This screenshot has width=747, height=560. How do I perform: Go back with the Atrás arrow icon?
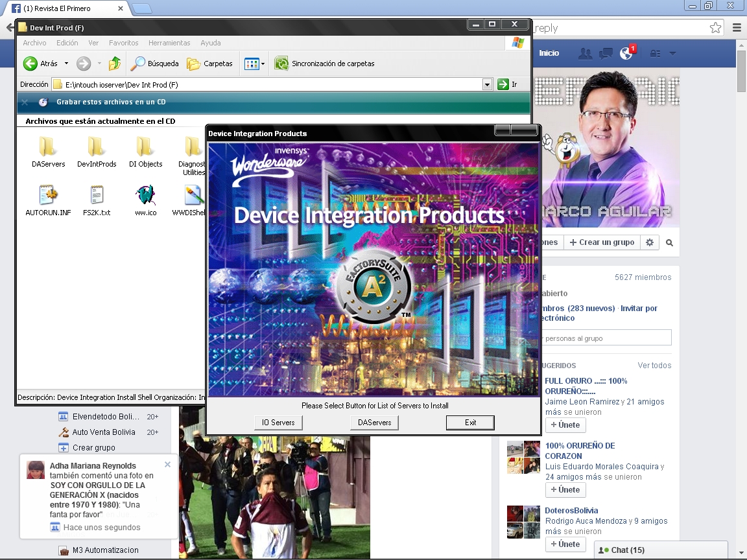pyautogui.click(x=30, y=64)
